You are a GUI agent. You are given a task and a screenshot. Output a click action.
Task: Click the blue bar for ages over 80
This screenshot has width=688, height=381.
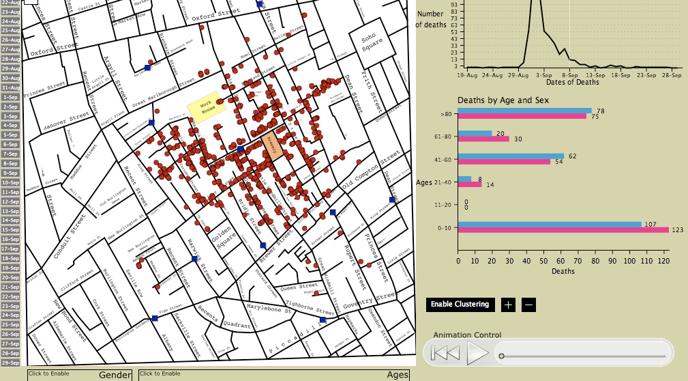tap(525, 111)
